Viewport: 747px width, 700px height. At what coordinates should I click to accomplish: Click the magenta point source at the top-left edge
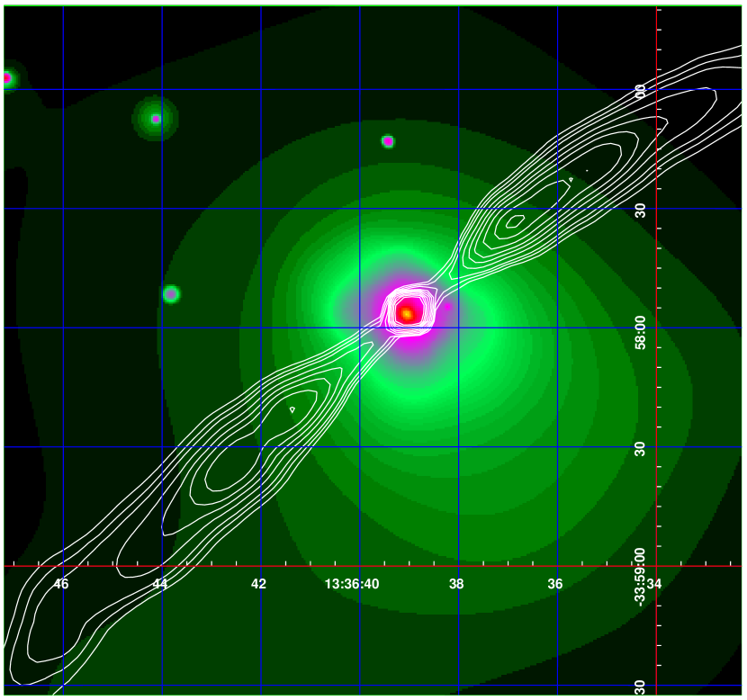point(6,78)
